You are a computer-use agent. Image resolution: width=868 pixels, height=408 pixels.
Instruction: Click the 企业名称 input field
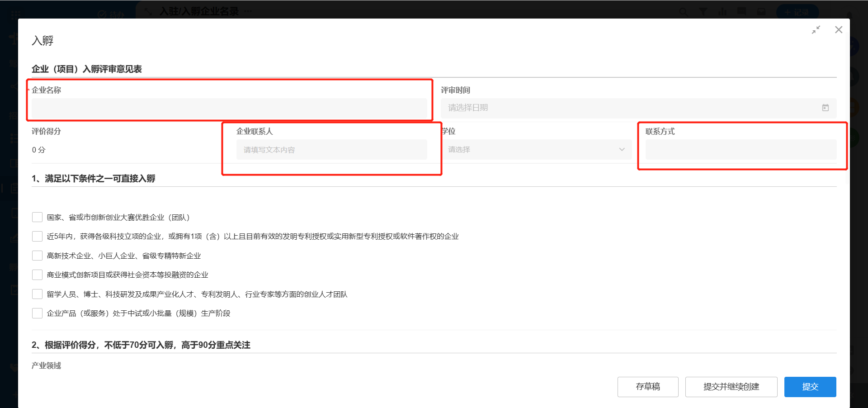[x=229, y=108]
